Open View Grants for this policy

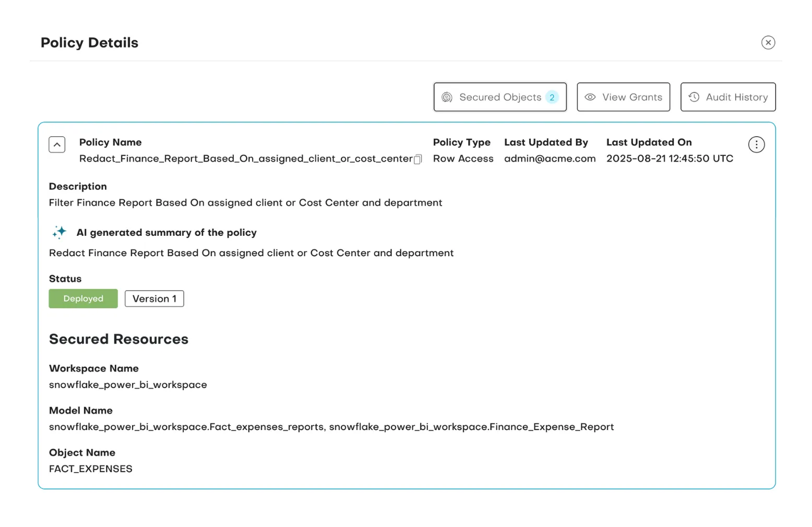[623, 97]
